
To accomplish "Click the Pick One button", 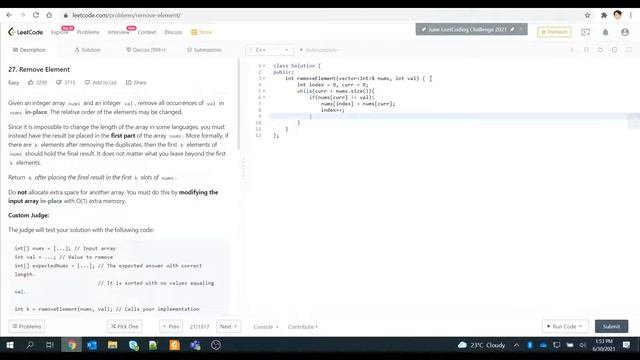I will pos(125,327).
